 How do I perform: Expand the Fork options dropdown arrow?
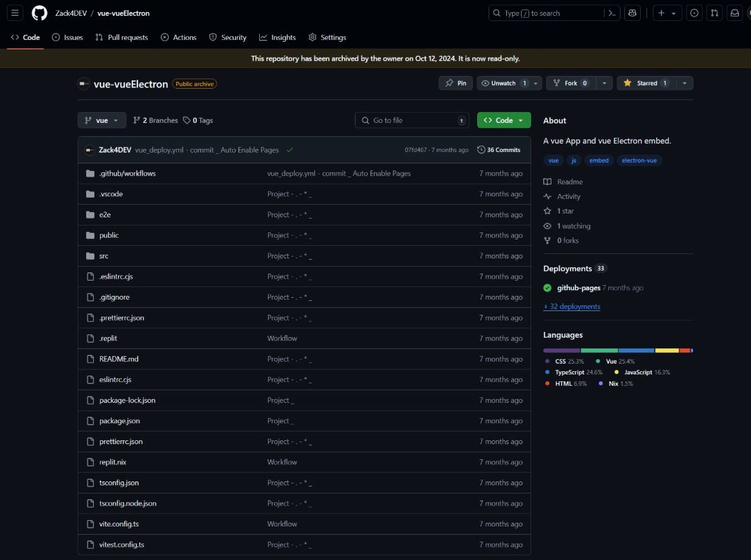coord(605,83)
